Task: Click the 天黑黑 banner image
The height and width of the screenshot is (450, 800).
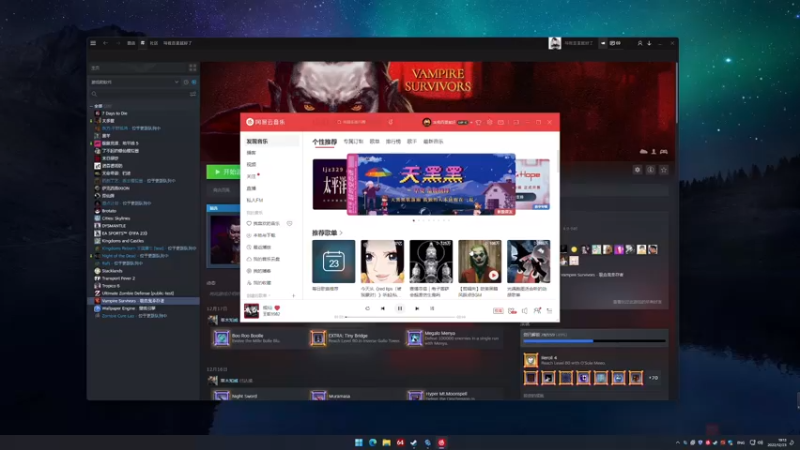Action: pyautogui.click(x=431, y=184)
